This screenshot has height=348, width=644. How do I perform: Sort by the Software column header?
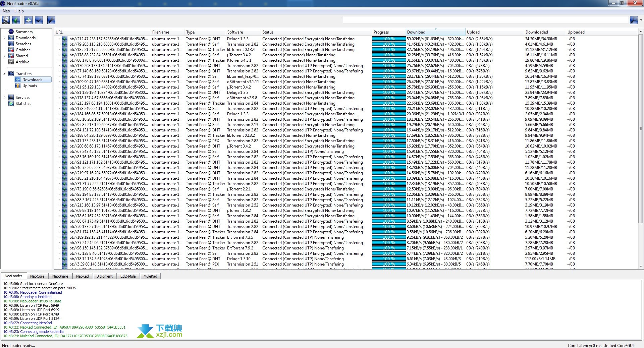[x=243, y=32]
